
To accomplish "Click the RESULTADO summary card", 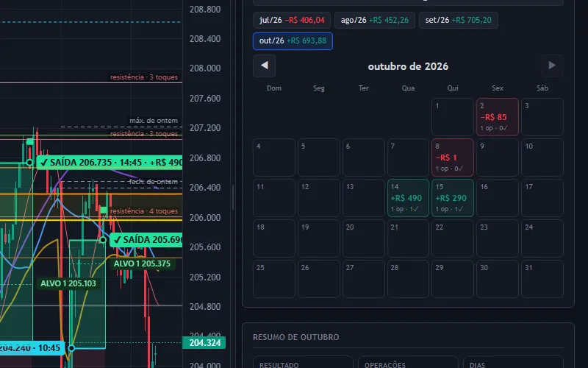I will 303,362.
